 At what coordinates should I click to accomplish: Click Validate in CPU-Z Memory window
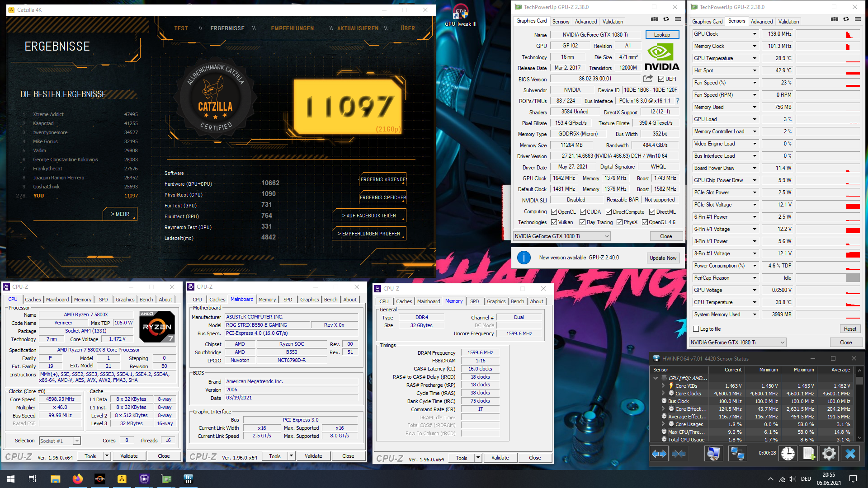(500, 458)
